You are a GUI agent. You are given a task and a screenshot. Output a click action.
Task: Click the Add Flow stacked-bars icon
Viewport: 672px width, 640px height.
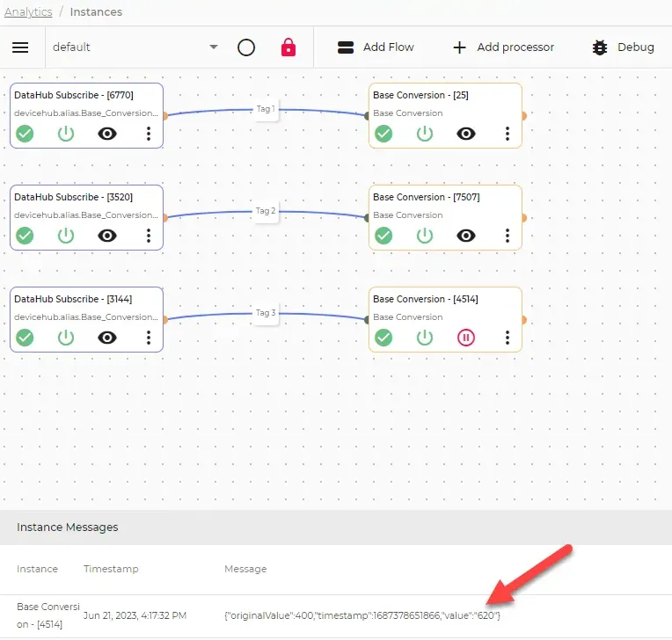click(x=346, y=47)
